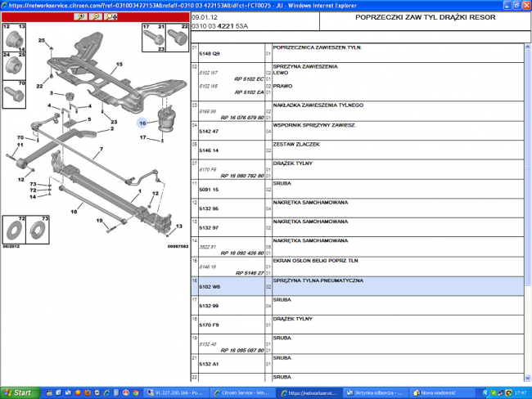The width and height of the screenshot is (532, 399).
Task: Open the washer thumbnail labeled 72
Action: pos(14,230)
